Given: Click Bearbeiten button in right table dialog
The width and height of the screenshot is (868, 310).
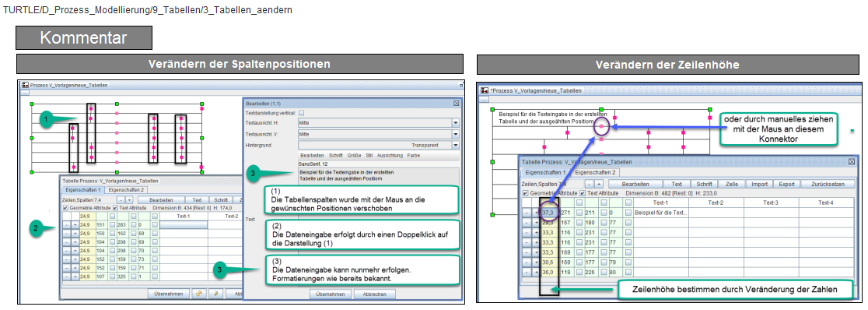Looking at the screenshot, I should (x=635, y=184).
